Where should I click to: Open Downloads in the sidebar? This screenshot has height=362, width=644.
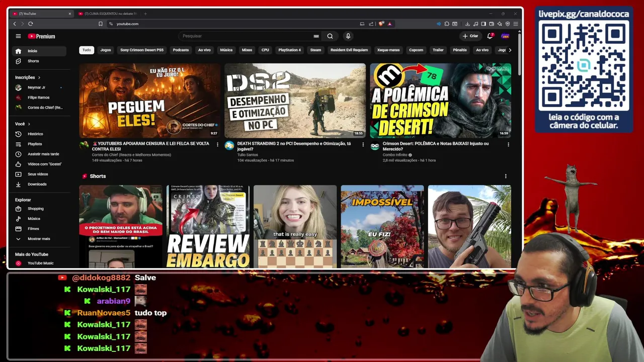[x=39, y=184]
